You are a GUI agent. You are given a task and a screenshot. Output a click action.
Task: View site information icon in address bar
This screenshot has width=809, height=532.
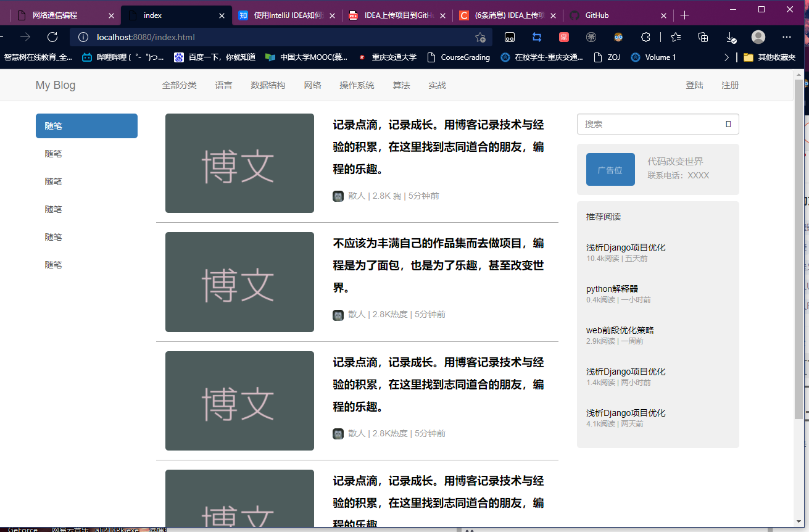tap(83, 37)
